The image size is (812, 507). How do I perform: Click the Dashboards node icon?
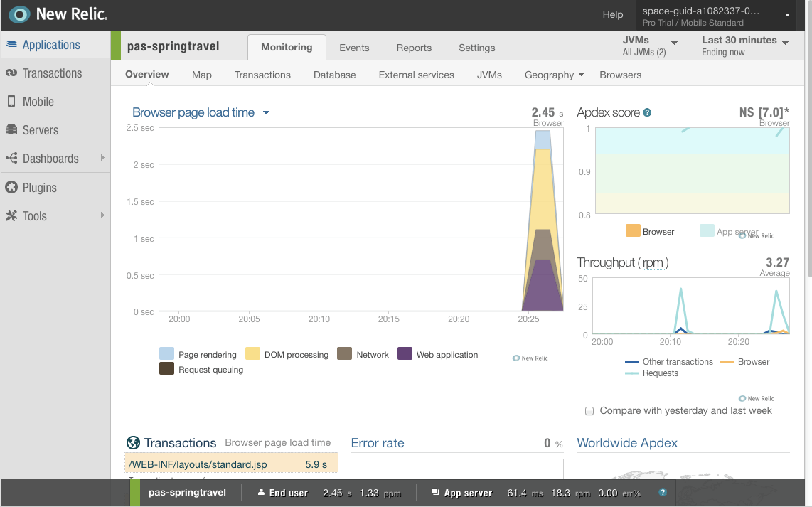(x=11, y=159)
